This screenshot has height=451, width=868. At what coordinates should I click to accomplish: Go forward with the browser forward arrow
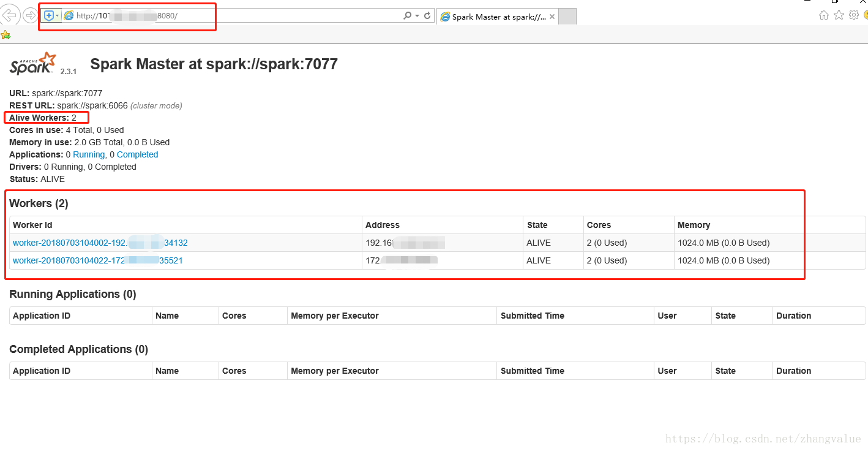pyautogui.click(x=30, y=15)
